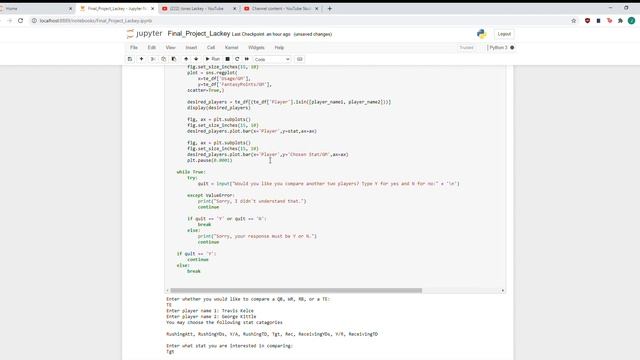Screen dimensions: 640x360
Task: Click the Logout button
Action: point(504,34)
